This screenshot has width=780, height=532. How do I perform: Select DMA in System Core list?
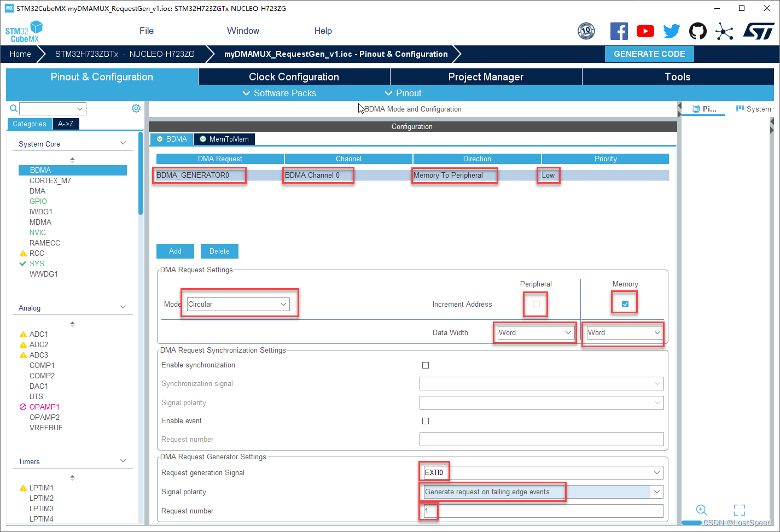click(37, 191)
